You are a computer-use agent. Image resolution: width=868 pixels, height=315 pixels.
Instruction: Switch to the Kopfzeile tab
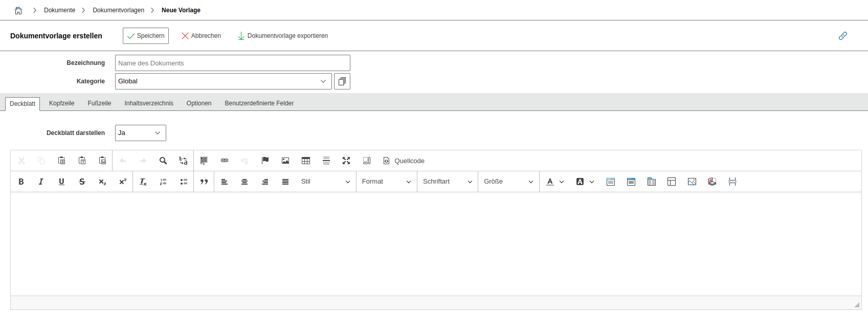61,103
